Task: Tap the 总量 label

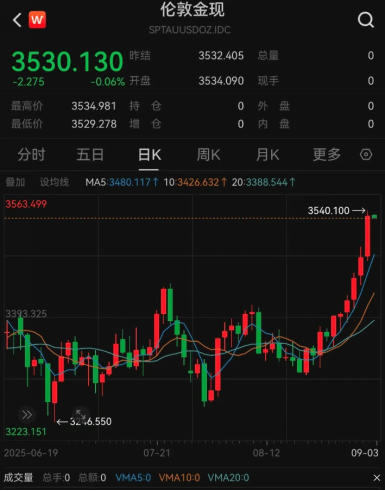Action: click(x=268, y=56)
